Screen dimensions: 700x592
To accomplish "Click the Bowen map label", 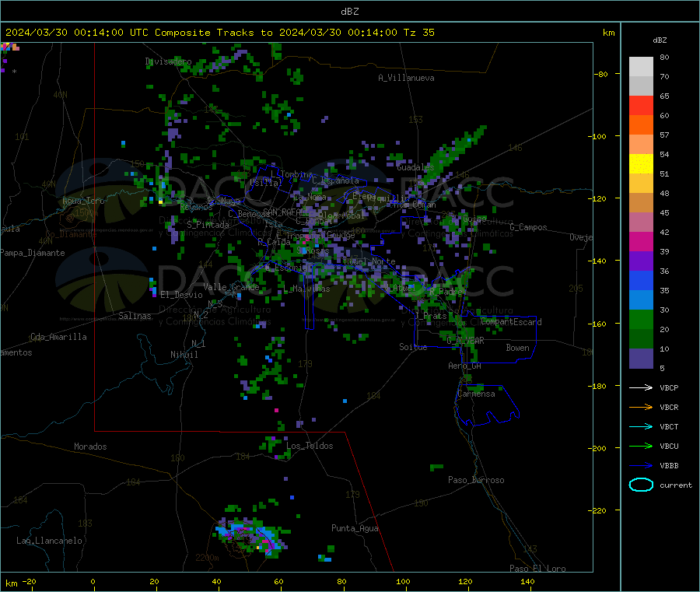I will tap(517, 347).
